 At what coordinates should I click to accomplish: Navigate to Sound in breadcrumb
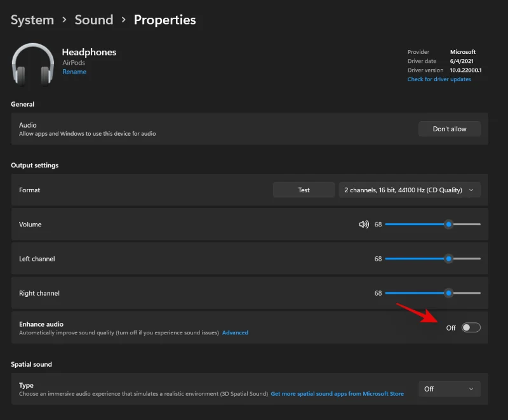click(94, 20)
